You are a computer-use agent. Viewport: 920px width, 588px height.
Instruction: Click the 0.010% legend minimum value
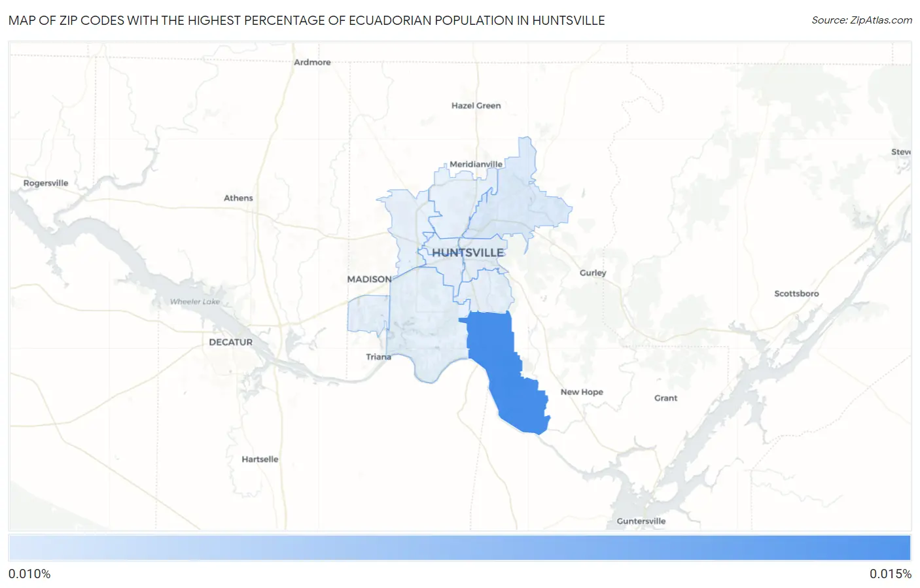tap(29, 574)
